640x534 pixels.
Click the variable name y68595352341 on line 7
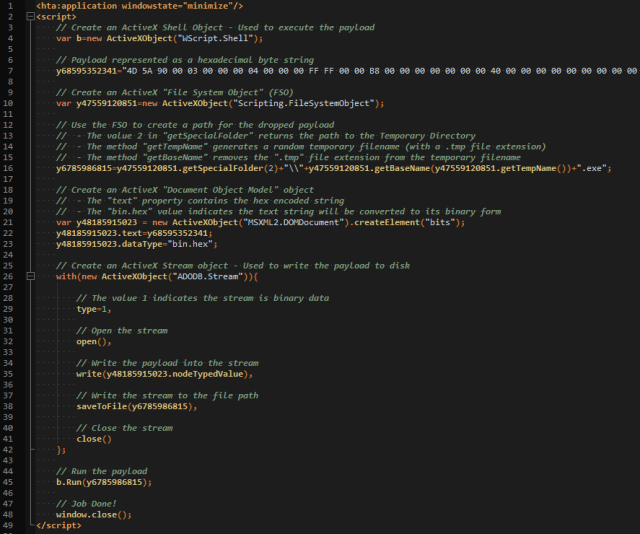point(86,71)
